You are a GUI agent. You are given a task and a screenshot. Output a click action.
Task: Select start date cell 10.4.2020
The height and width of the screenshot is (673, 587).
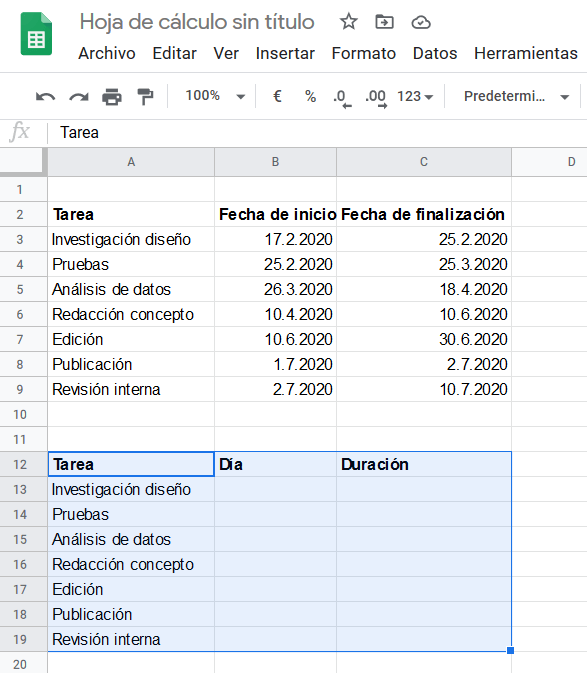(x=275, y=314)
